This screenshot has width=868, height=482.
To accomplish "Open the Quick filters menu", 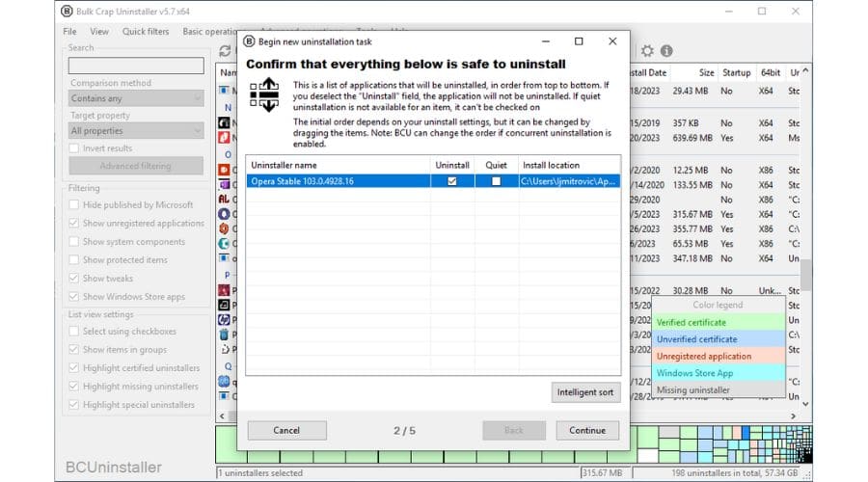I will coord(146,32).
